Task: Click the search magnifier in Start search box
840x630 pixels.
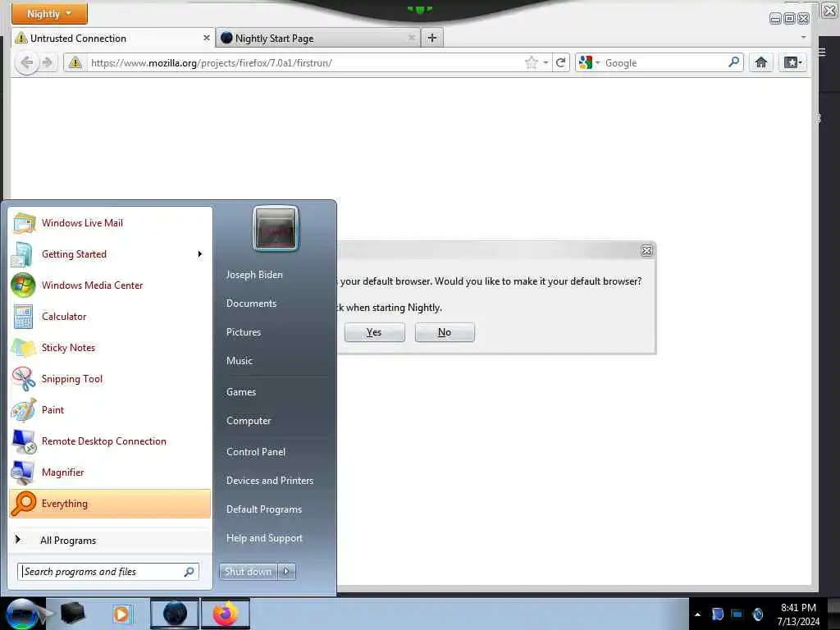Action: (x=189, y=572)
